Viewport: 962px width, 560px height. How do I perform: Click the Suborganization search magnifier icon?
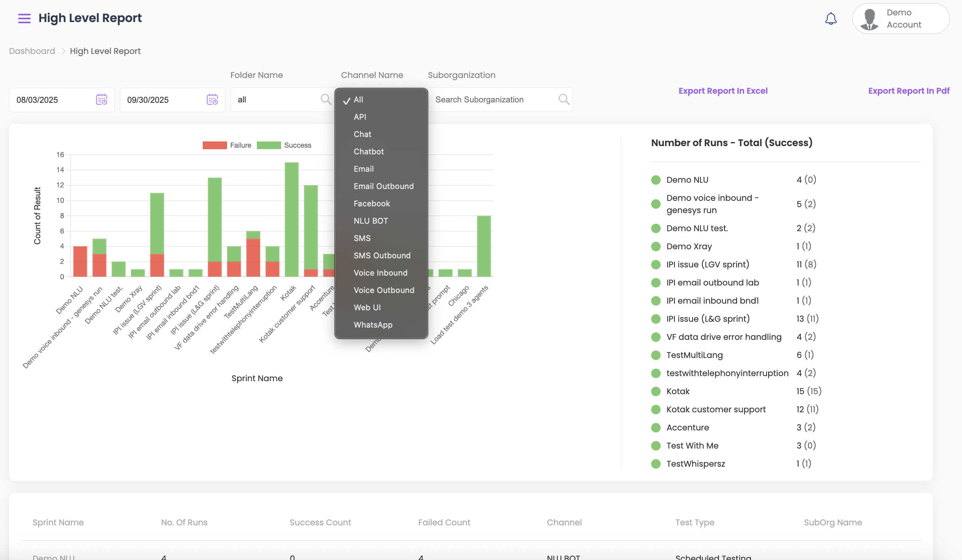point(564,100)
